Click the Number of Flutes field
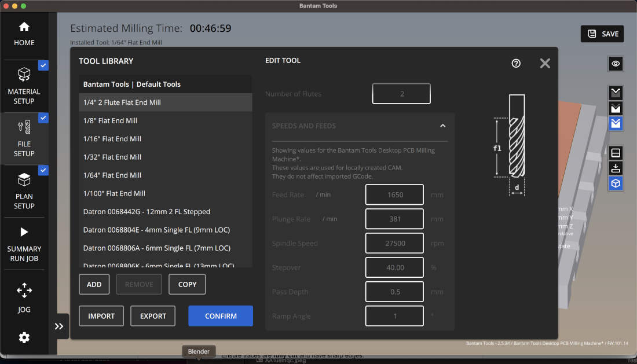This screenshot has height=364, width=637. pos(401,94)
